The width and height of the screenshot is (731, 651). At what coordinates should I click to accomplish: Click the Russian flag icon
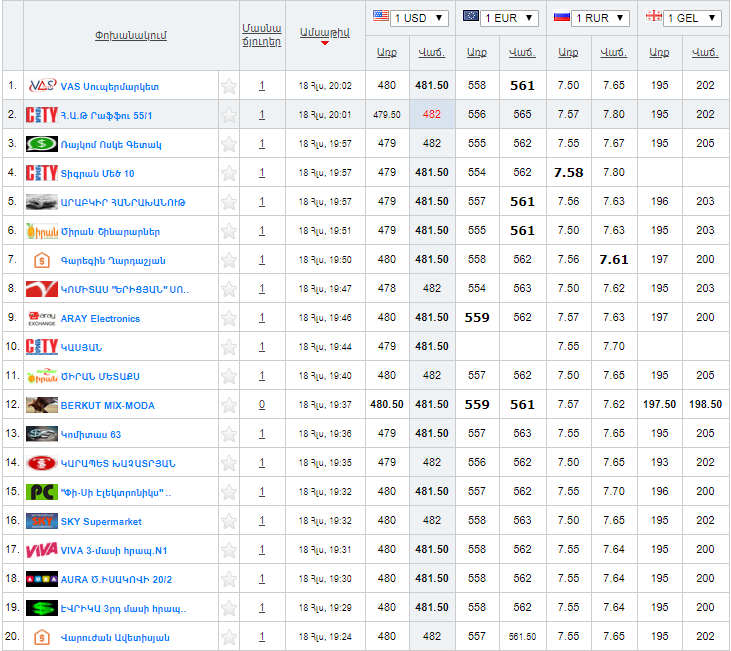(x=562, y=16)
